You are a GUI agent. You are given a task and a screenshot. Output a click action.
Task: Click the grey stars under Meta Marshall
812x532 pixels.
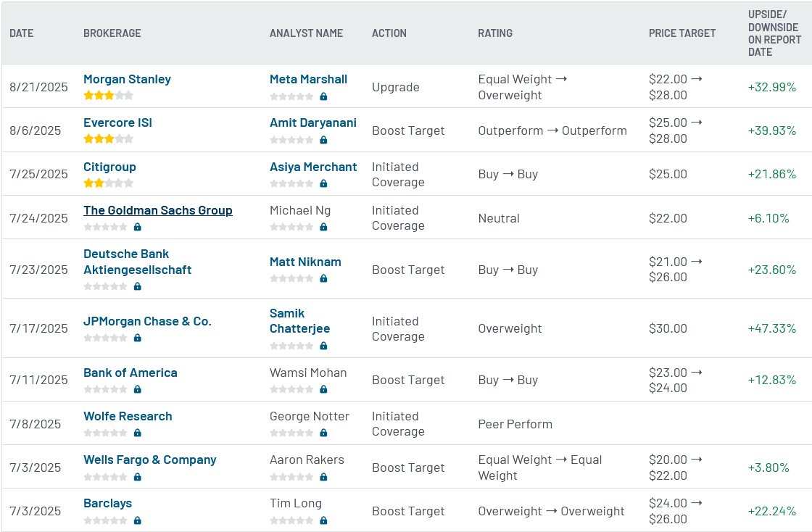[291, 97]
